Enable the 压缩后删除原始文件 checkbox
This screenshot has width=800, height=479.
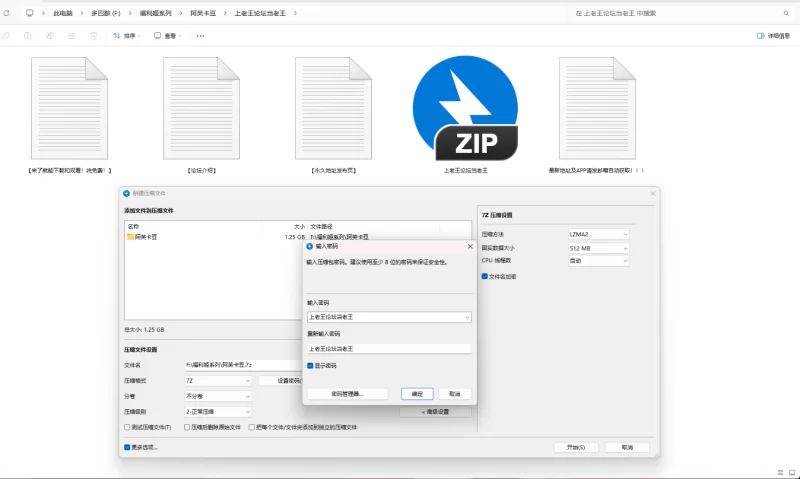(x=187, y=427)
